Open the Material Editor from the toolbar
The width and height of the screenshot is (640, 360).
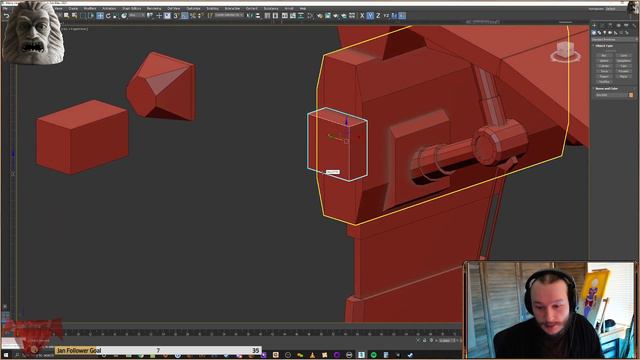point(311,16)
